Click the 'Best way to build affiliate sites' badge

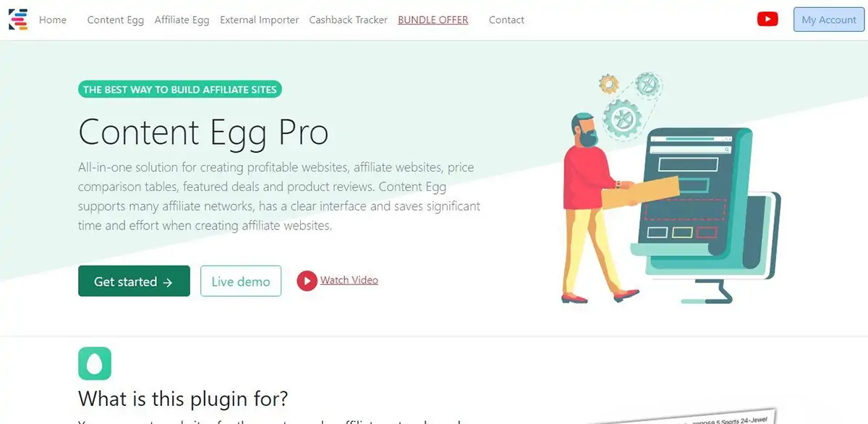click(x=179, y=90)
